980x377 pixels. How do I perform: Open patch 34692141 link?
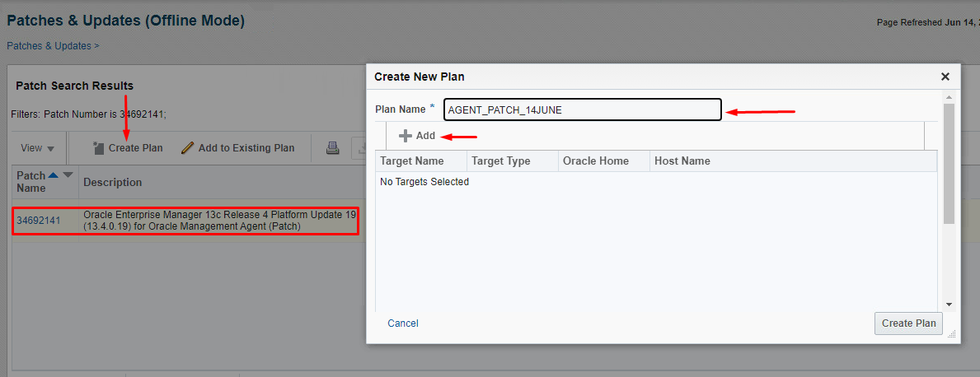click(39, 221)
